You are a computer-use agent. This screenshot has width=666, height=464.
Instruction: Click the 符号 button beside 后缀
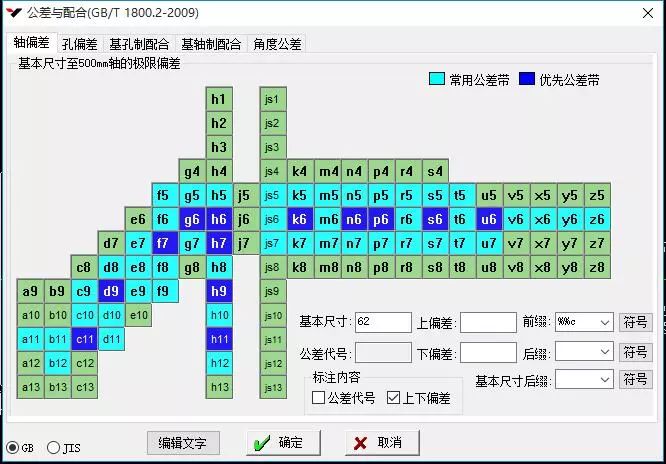point(635,352)
